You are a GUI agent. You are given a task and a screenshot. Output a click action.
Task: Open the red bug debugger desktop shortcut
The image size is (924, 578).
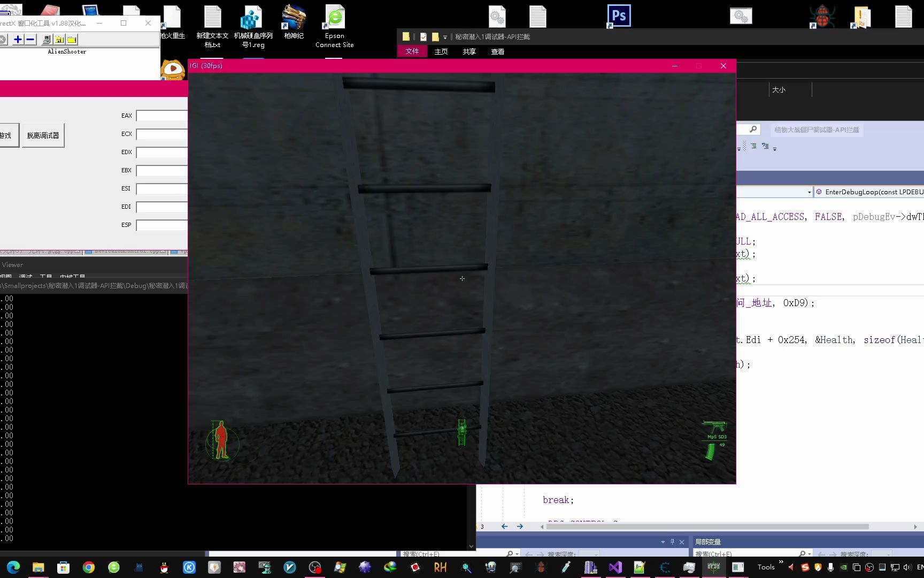coord(822,17)
